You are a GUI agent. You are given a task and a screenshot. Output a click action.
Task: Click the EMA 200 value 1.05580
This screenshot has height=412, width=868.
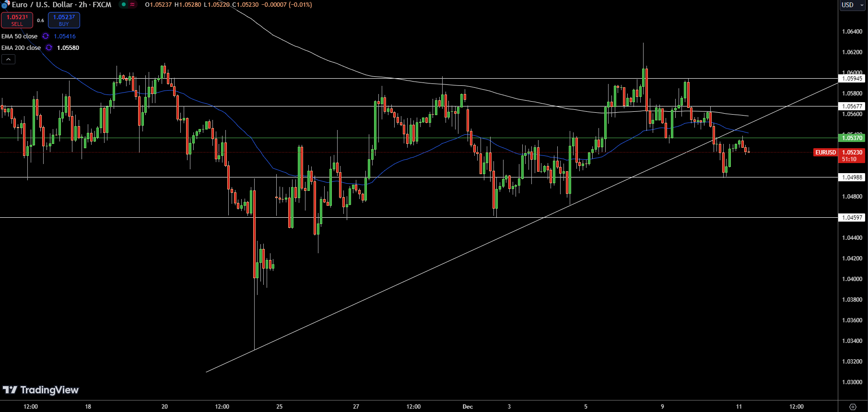68,48
